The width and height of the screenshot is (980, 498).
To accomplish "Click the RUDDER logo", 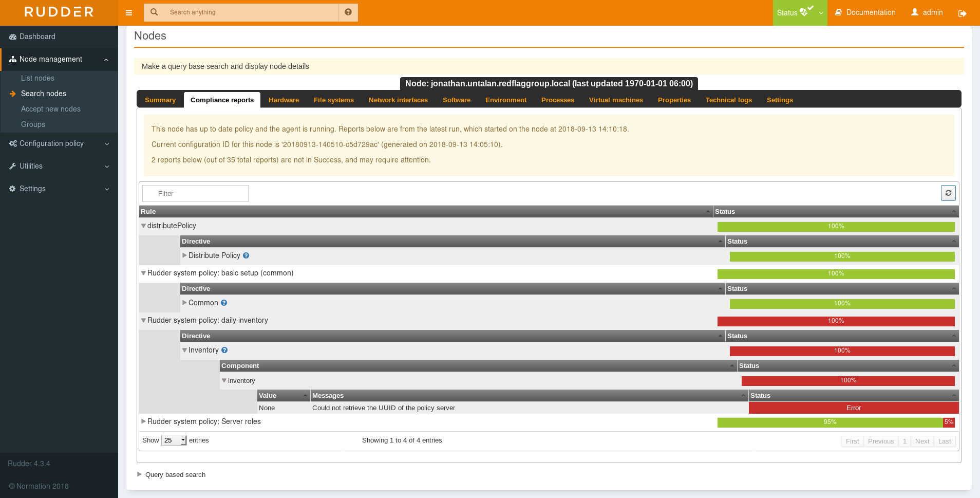I will click(x=59, y=12).
